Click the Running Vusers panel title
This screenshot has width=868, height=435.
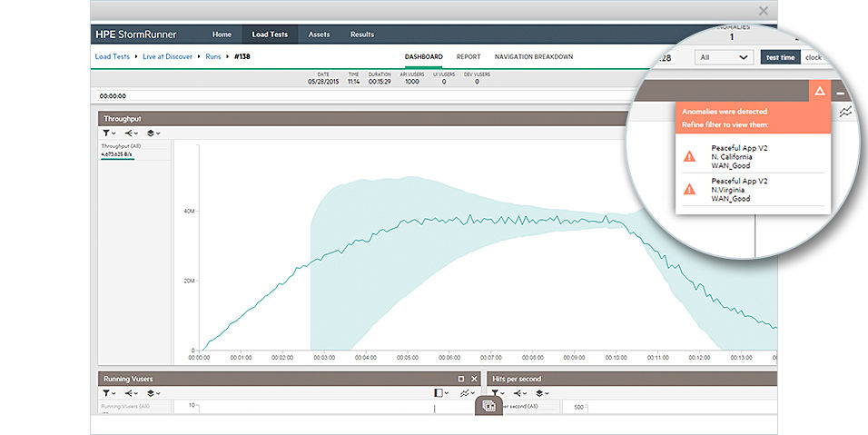pyautogui.click(x=128, y=379)
